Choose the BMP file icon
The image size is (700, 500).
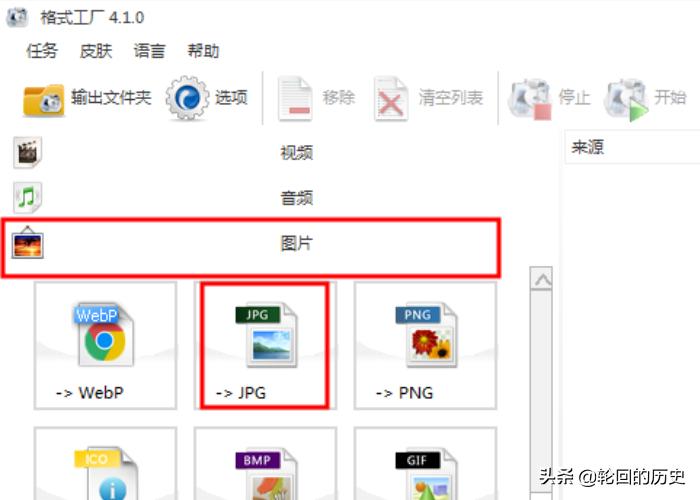(267, 474)
